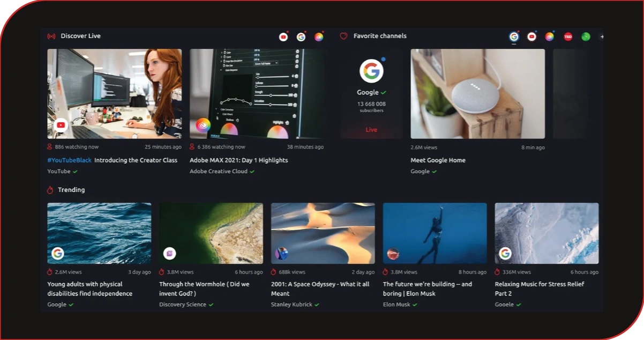Select TED icon in Favorite channels header
Screen dimensions: 644x340
tap(568, 36)
